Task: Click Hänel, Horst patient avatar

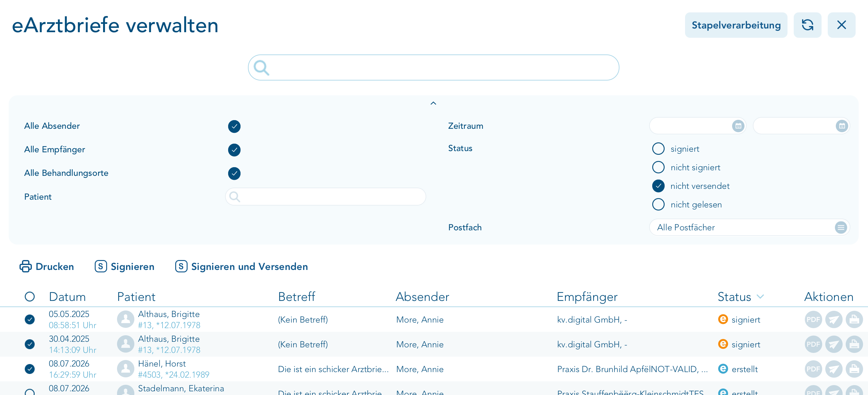Action: point(125,369)
